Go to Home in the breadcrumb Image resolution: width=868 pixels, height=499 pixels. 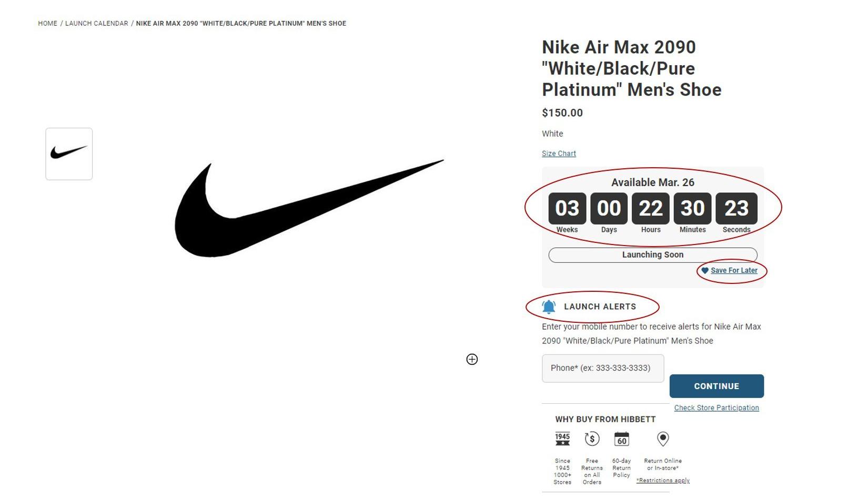pos(47,24)
